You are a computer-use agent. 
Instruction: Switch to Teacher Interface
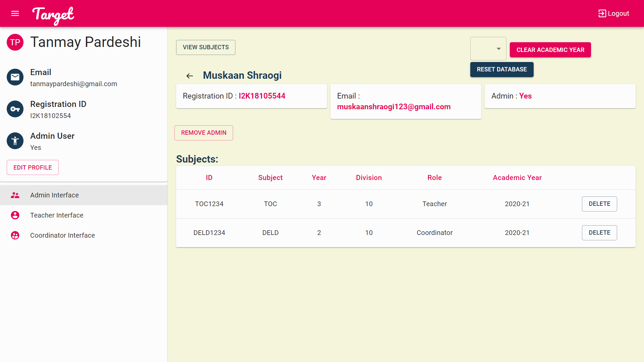57,215
